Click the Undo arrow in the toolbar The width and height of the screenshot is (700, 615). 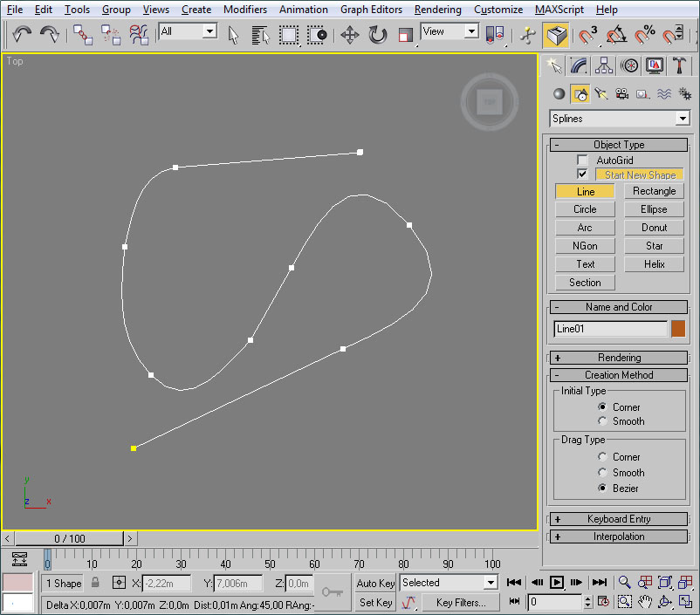pyautogui.click(x=22, y=34)
